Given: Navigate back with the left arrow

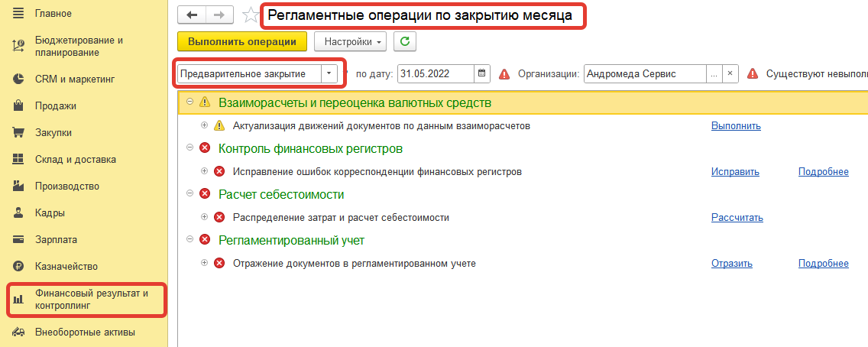Looking at the screenshot, I should tap(192, 15).
